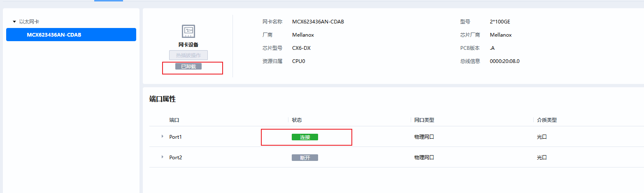The image size is (644, 193).
Task: Select the Port2 label in table
Action: pos(175,157)
